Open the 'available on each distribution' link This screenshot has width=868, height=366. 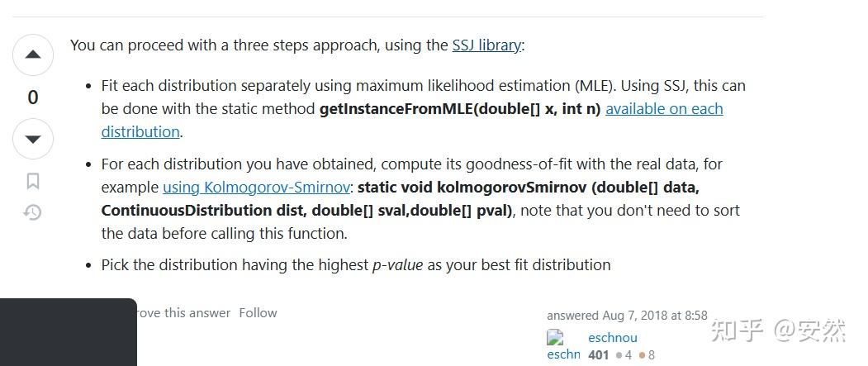click(x=663, y=109)
